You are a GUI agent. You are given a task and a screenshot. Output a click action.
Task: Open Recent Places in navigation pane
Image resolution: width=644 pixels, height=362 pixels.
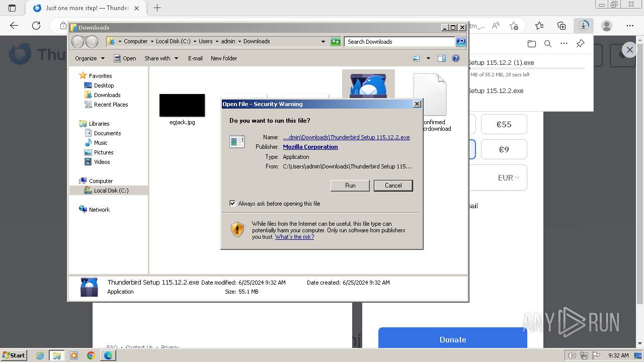pyautogui.click(x=111, y=105)
